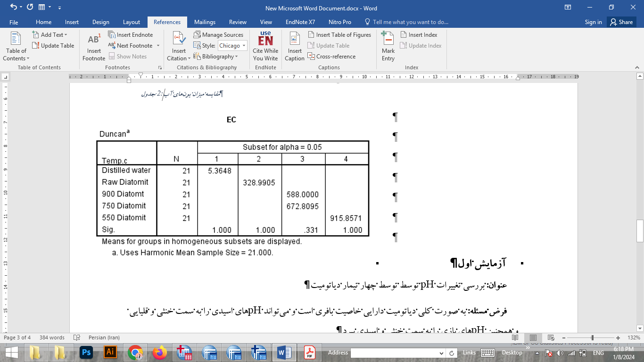This screenshot has width=644, height=362.
Task: Click the table cell value 328.9905
Action: click(x=259, y=182)
